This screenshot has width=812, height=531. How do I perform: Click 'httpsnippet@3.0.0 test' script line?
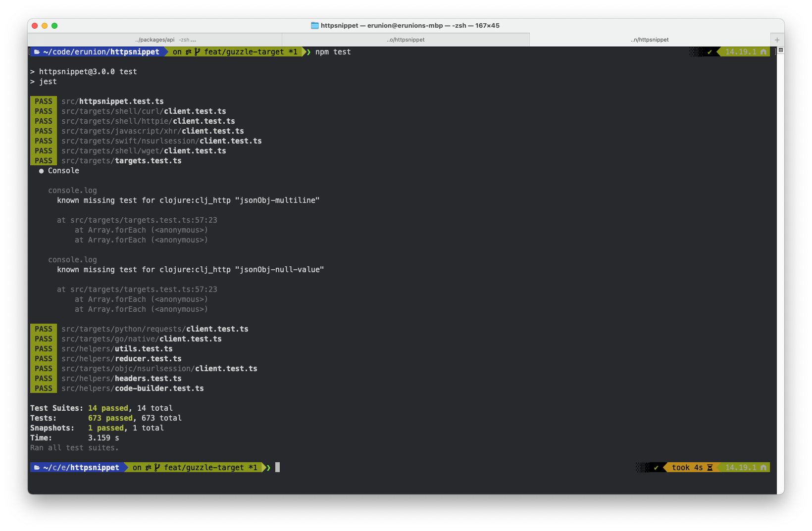click(88, 72)
